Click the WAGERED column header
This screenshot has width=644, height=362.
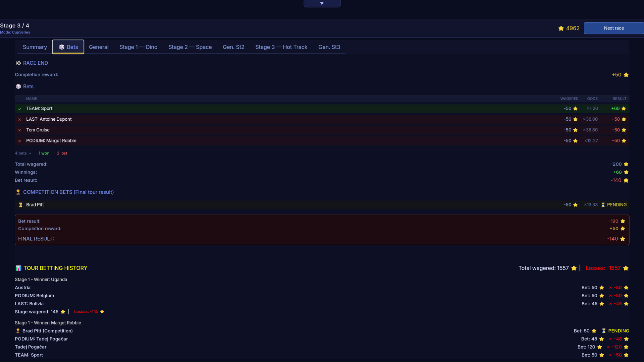pyautogui.click(x=569, y=99)
